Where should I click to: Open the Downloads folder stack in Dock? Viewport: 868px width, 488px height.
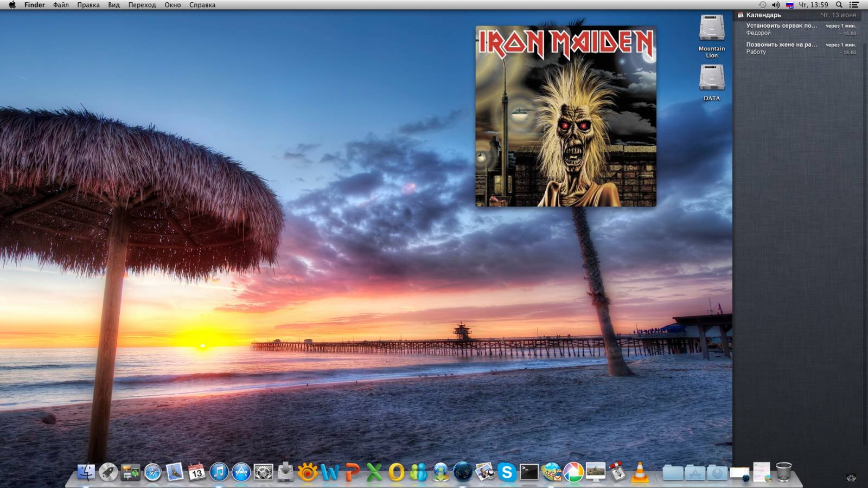[x=717, y=472]
